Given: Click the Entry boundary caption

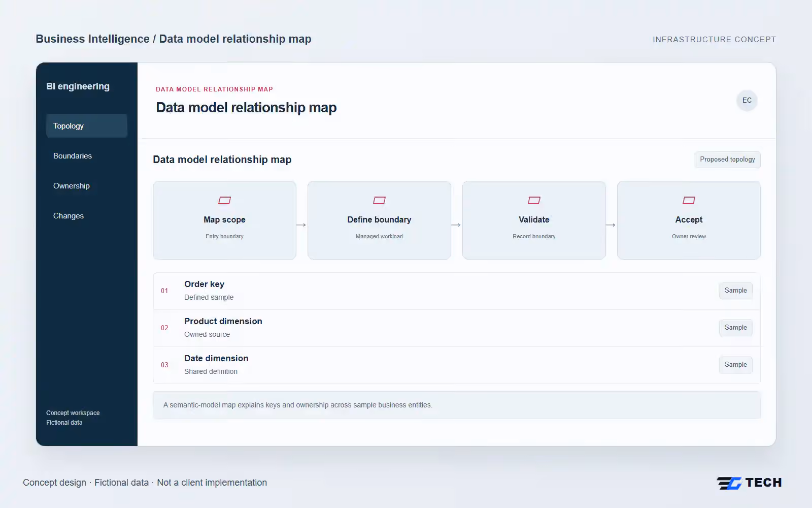Looking at the screenshot, I should [x=224, y=236].
